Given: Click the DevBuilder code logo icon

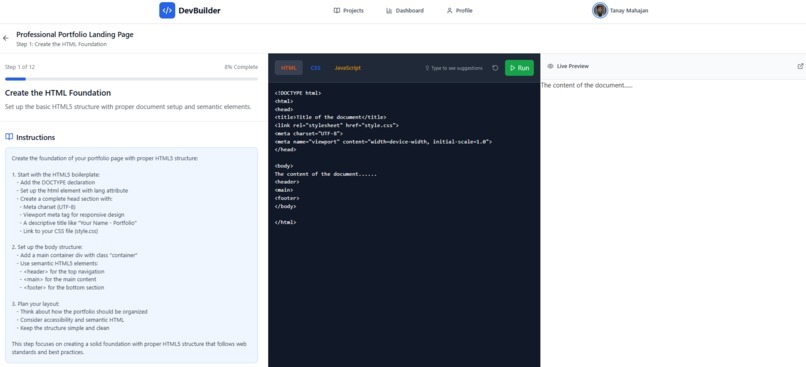Looking at the screenshot, I should click(167, 10).
